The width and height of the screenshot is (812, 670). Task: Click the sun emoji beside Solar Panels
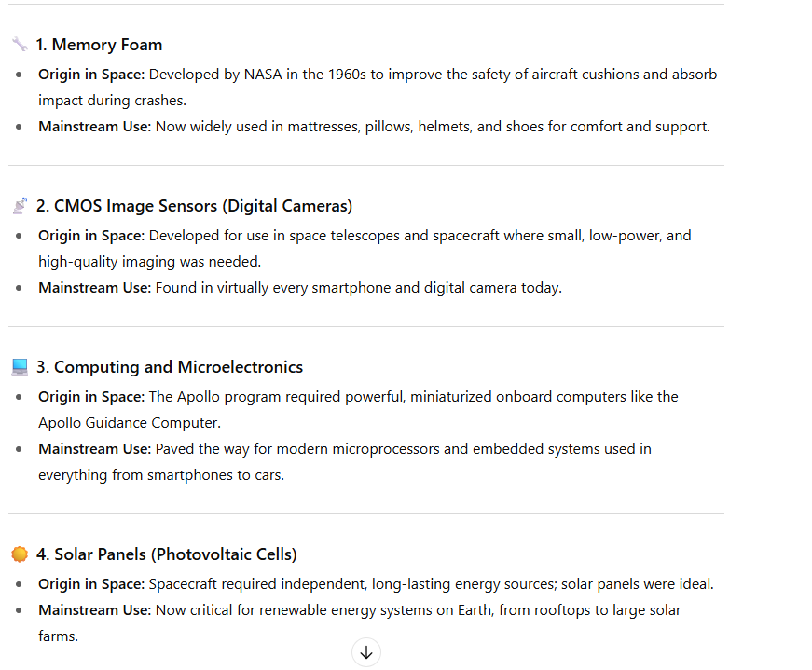(x=20, y=554)
